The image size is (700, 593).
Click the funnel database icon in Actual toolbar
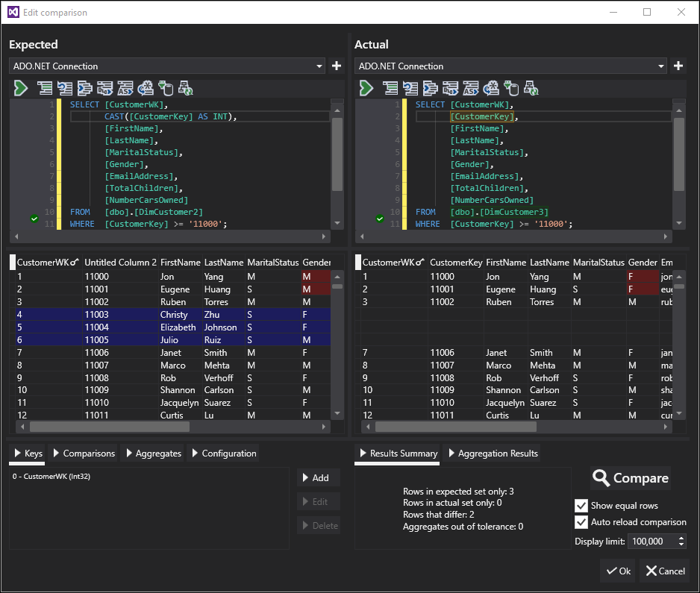511,88
